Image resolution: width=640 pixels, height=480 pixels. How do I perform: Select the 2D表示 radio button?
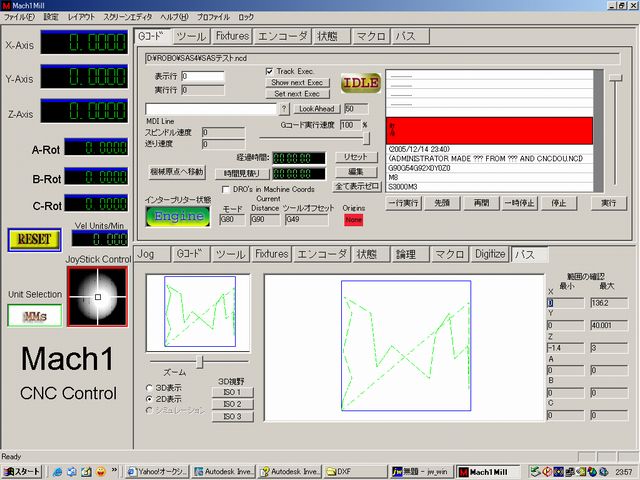coord(149,399)
